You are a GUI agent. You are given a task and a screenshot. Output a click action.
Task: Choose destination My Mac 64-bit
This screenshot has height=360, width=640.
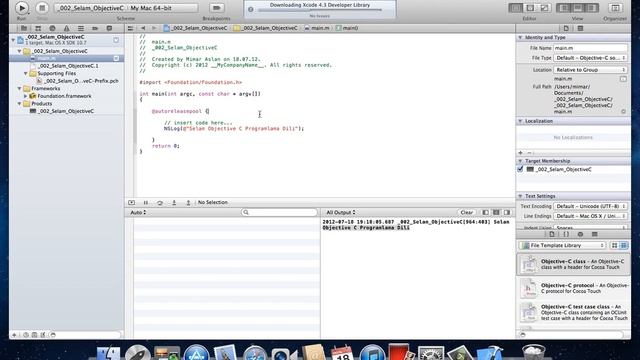151,8
